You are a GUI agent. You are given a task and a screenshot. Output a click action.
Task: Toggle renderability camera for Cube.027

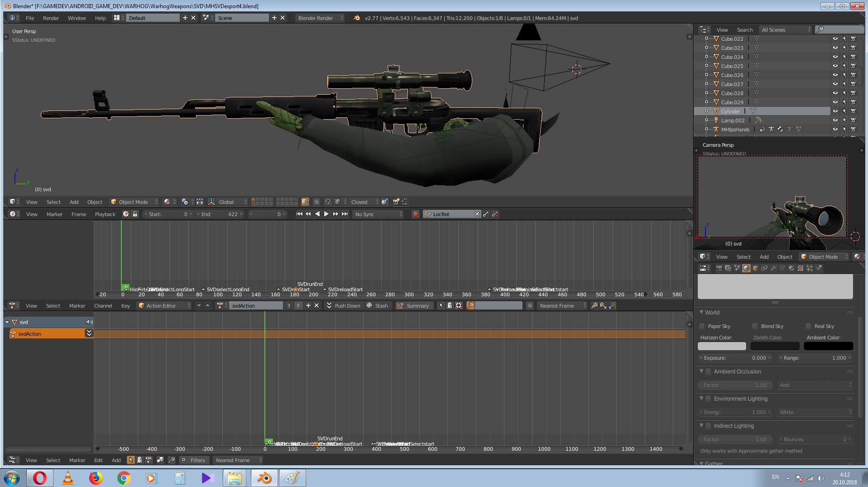[x=854, y=84]
